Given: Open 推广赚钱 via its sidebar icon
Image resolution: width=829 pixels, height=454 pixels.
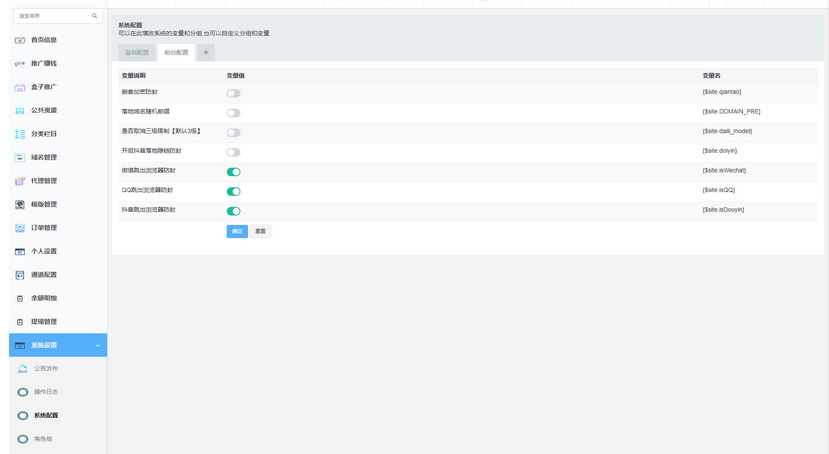Looking at the screenshot, I should (x=20, y=63).
